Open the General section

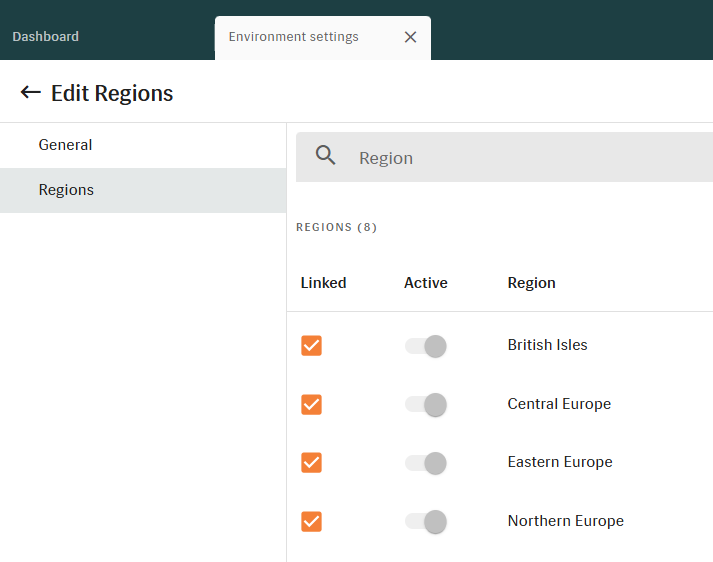[x=143, y=145]
